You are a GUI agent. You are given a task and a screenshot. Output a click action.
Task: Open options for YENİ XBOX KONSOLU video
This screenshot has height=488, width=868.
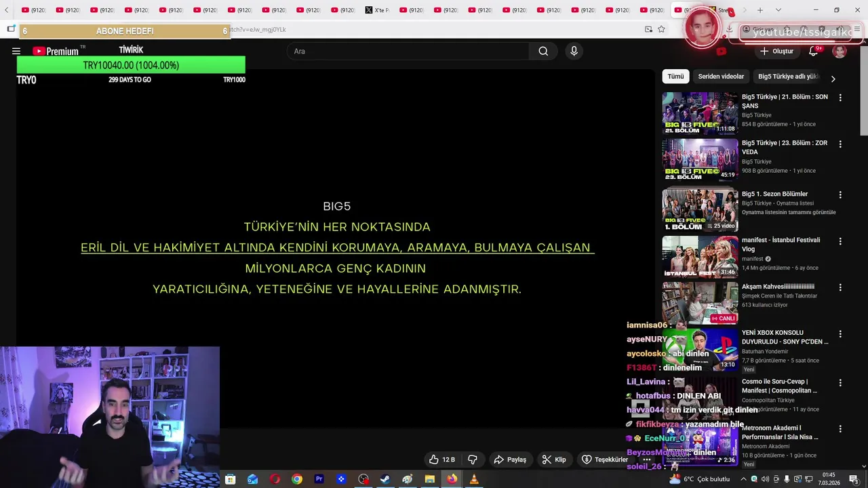pyautogui.click(x=840, y=334)
